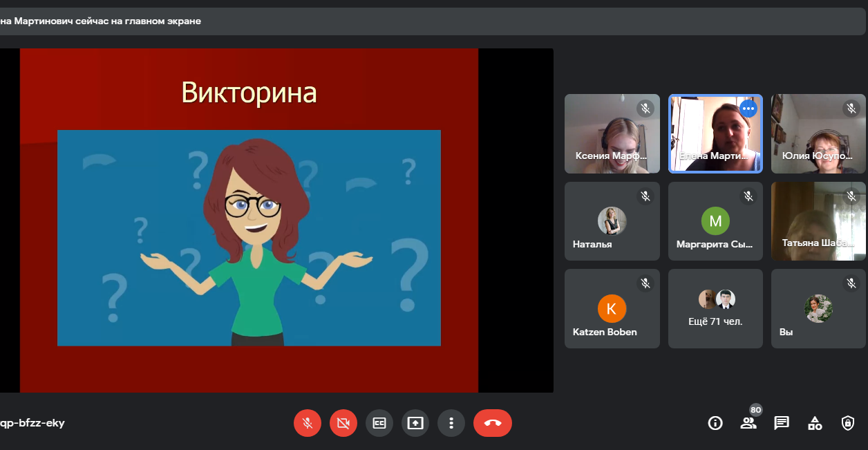Open the chat messages panel
868x450 pixels.
click(782, 423)
